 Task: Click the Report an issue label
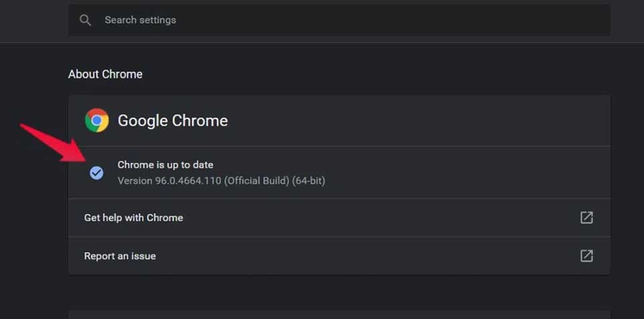click(x=120, y=256)
